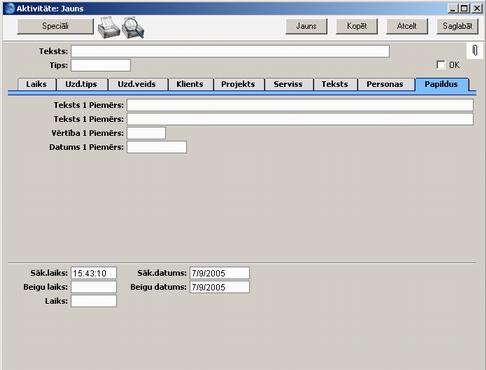This screenshot has width=486, height=370.
Task: Focus the Vērtība 1 Piemērs field
Action: click(x=146, y=133)
